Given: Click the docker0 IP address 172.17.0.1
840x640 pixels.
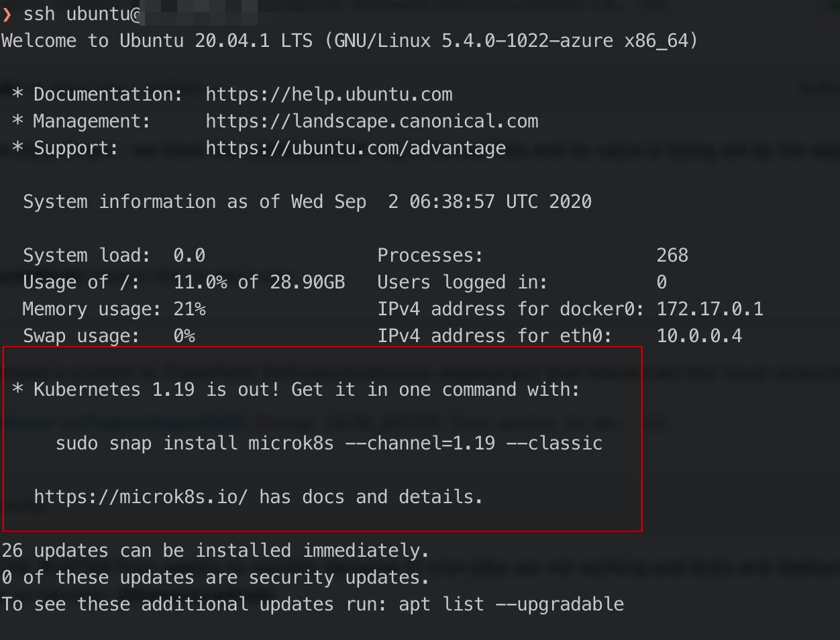Looking at the screenshot, I should point(710,309).
